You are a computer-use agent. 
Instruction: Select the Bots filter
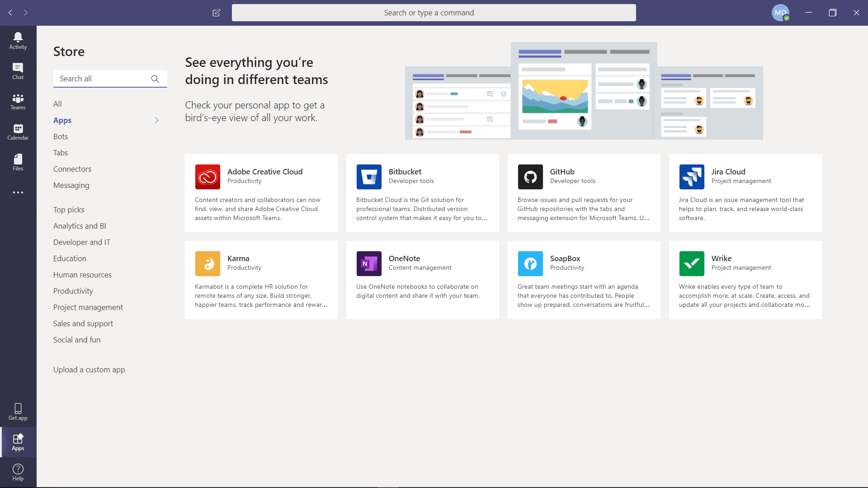61,136
